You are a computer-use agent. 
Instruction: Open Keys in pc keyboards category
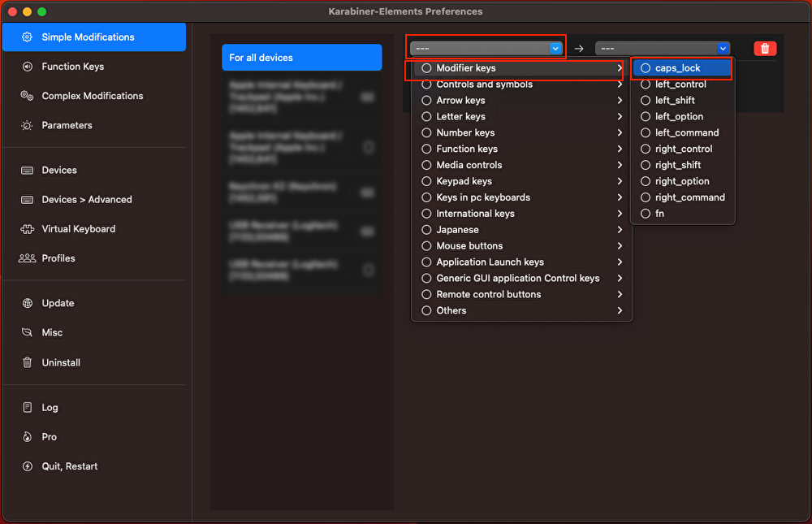pyautogui.click(x=521, y=197)
